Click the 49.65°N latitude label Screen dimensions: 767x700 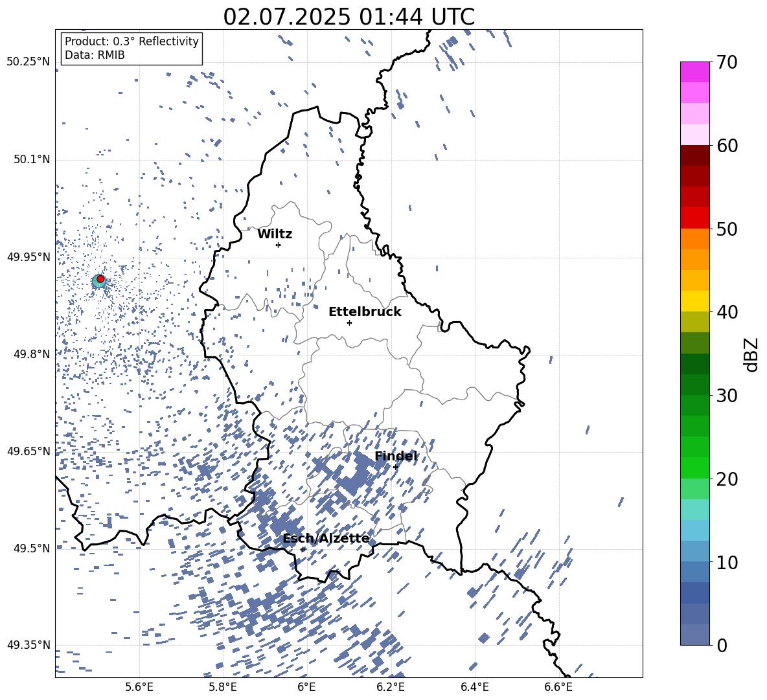(29, 451)
